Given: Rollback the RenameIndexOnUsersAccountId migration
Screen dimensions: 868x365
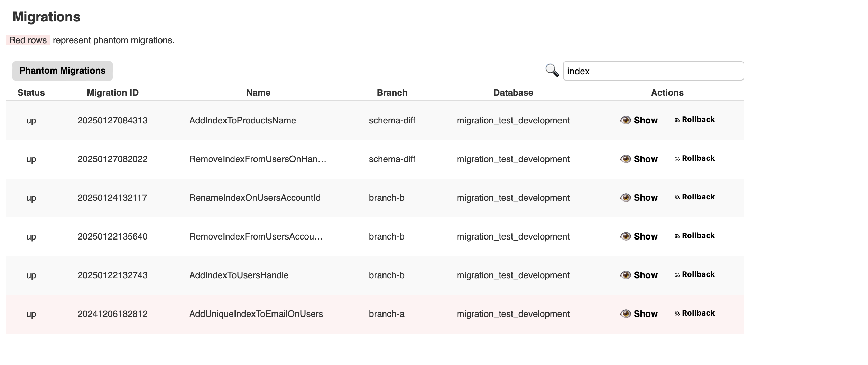Looking at the screenshot, I should pyautogui.click(x=695, y=197).
